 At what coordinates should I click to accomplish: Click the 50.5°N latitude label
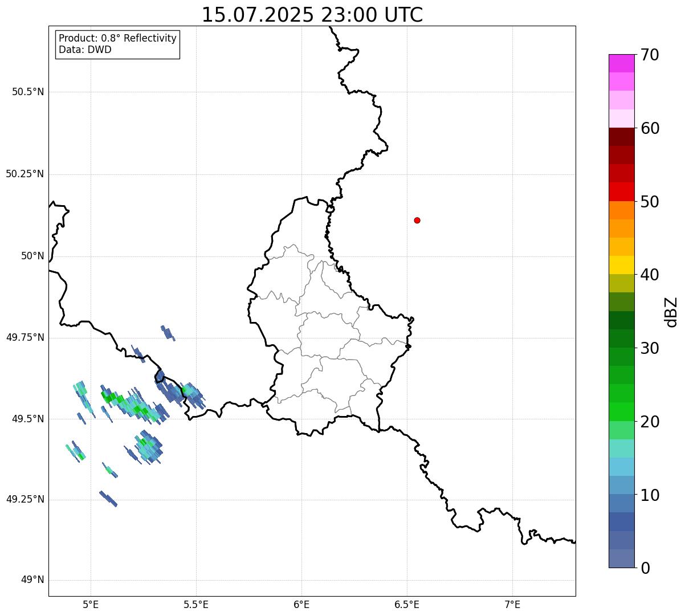(28, 92)
